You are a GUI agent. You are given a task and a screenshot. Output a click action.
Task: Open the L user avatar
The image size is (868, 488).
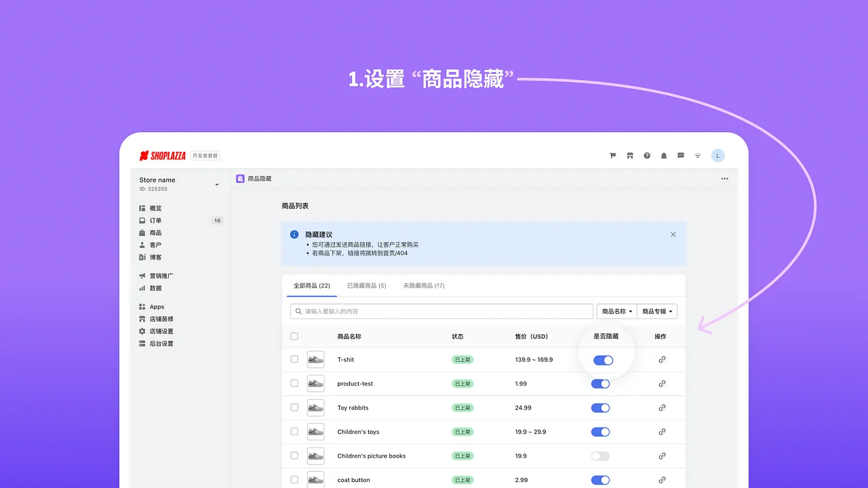[x=717, y=156]
